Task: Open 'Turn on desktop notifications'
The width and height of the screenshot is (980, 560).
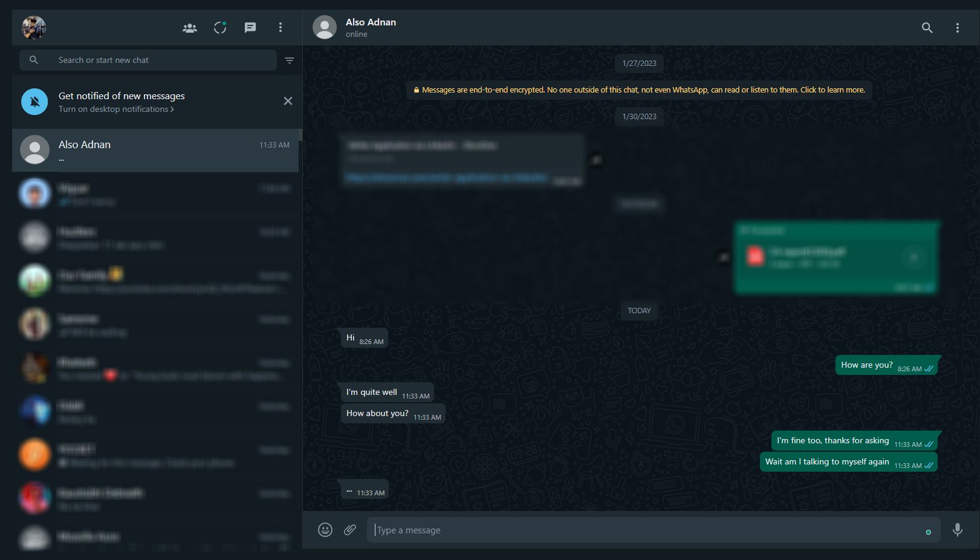Action: tap(115, 109)
